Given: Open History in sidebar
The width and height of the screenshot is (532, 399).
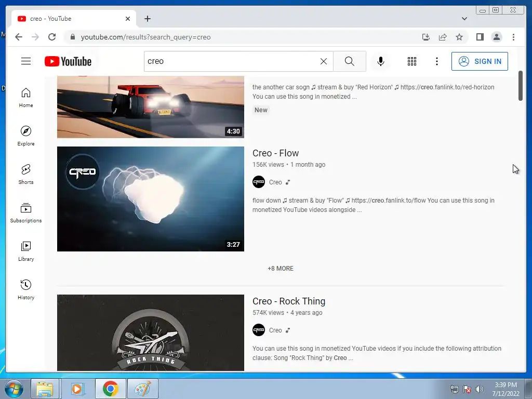Looking at the screenshot, I should (x=26, y=289).
